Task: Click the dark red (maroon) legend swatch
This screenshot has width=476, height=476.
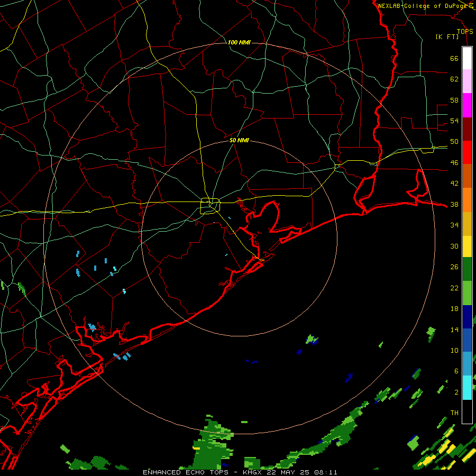Action: (x=467, y=129)
